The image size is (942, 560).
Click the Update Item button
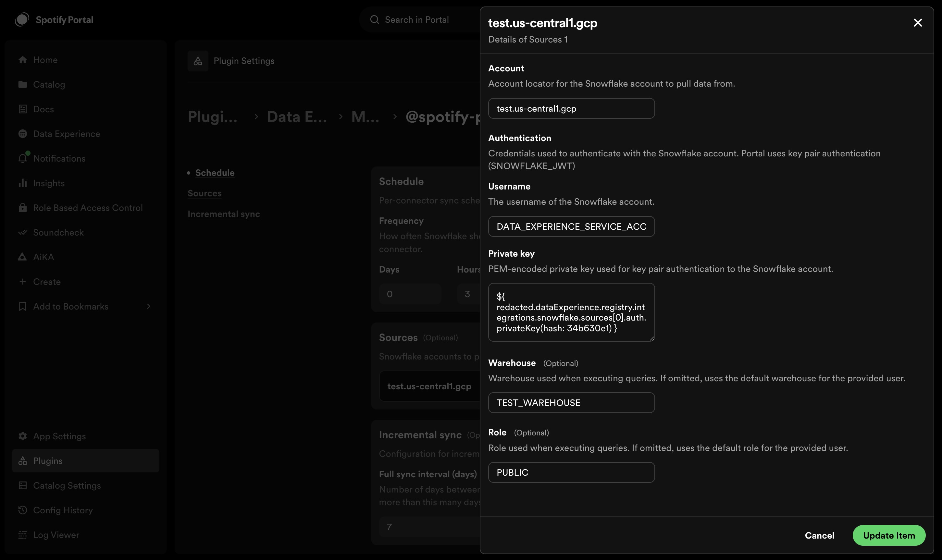[889, 535]
